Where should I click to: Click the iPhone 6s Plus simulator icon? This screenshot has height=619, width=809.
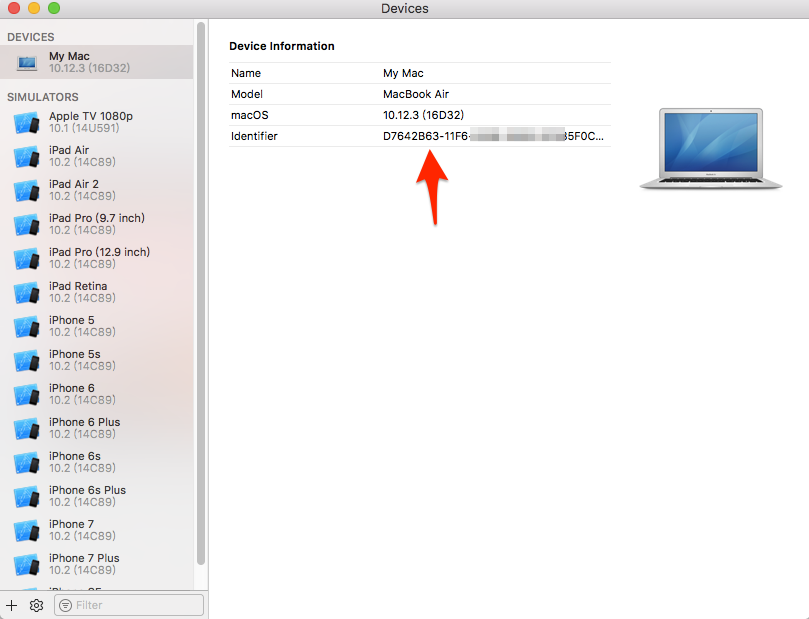click(26, 497)
